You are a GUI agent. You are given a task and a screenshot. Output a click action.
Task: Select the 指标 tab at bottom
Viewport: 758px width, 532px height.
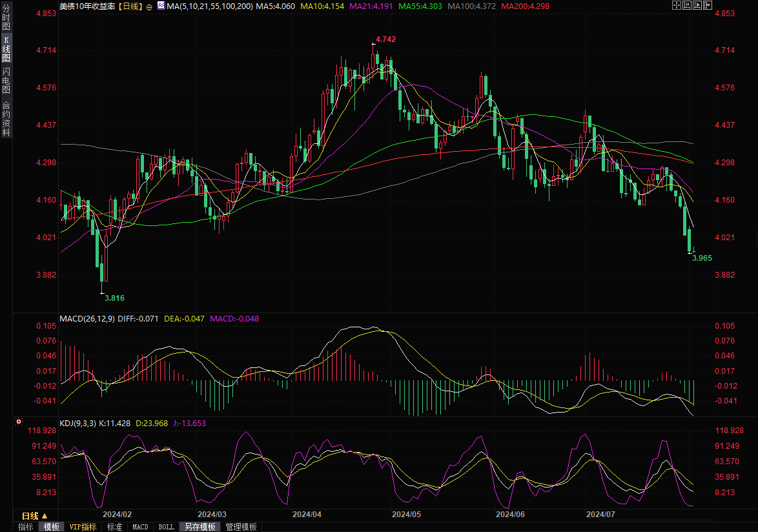pos(26,527)
